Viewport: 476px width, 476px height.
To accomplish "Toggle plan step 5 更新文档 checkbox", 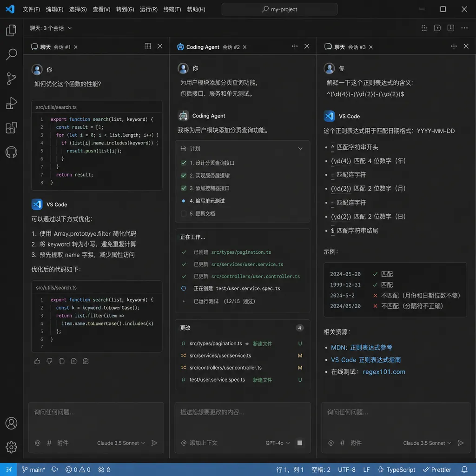I will point(184,213).
